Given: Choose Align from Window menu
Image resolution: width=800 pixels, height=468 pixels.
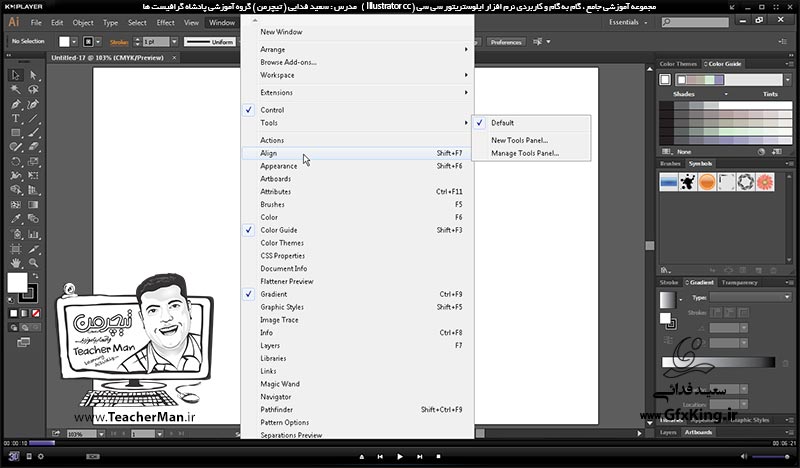Looking at the screenshot, I should (x=357, y=153).
